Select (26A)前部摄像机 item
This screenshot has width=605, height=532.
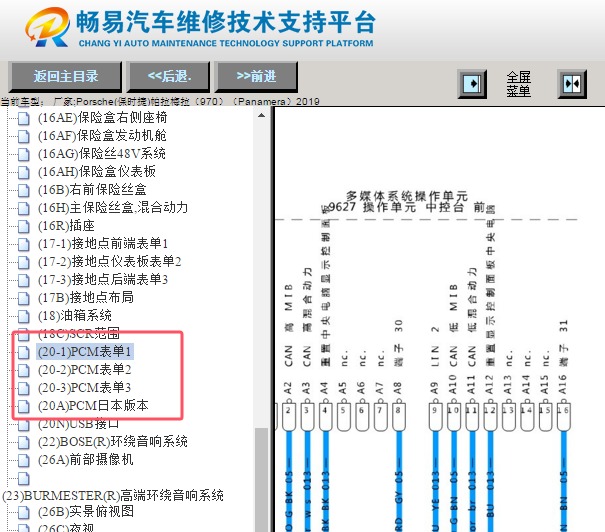(x=86, y=459)
